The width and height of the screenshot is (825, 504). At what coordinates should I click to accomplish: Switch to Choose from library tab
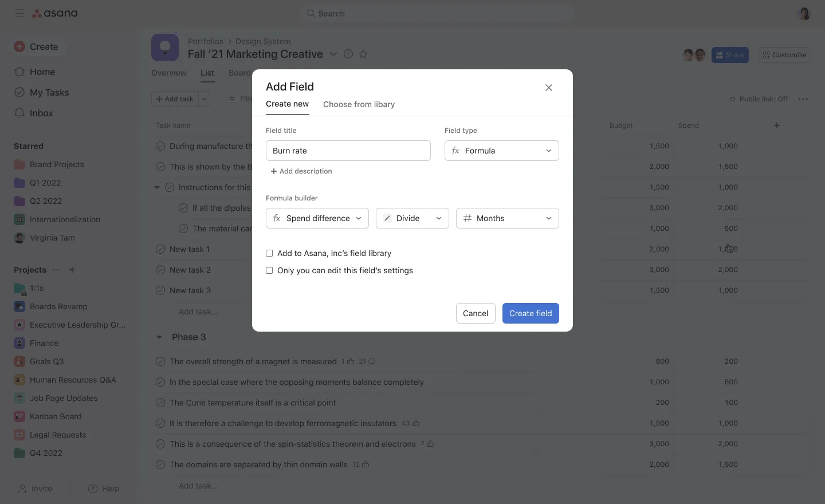click(359, 104)
